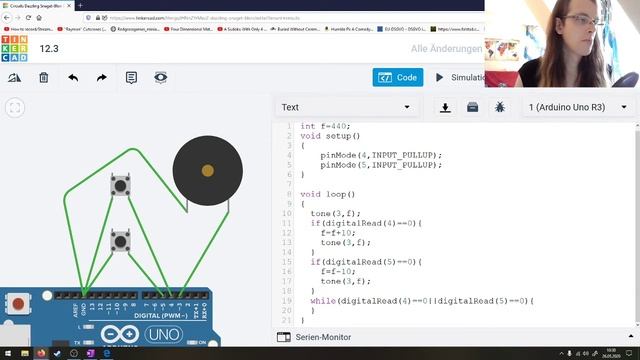Reload the browser page
This screenshot has height=360, width=640.
[x=28, y=18]
